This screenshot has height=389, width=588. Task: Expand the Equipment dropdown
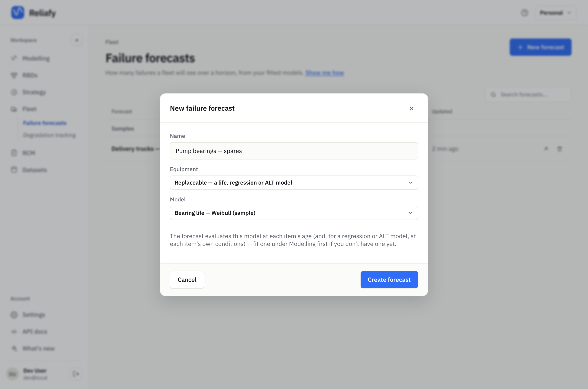pos(294,183)
